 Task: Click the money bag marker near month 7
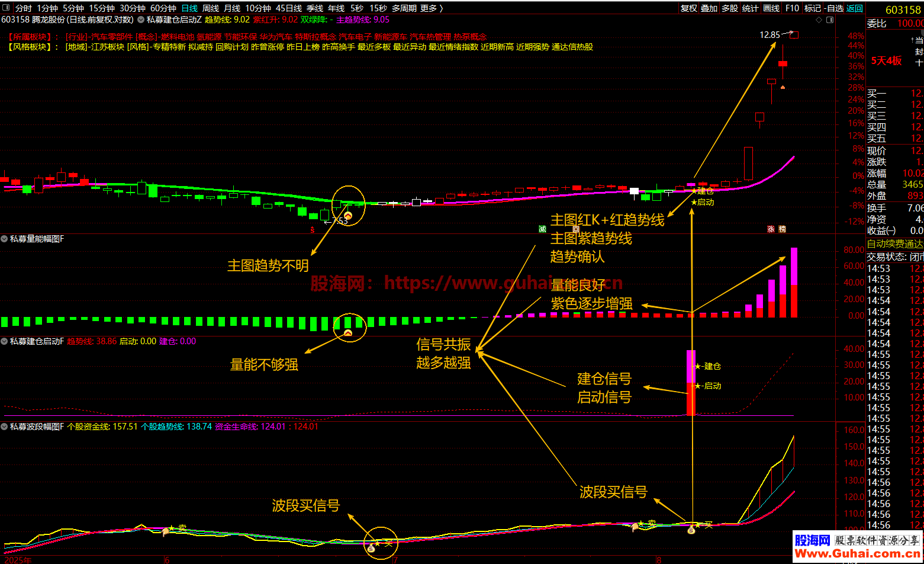[371, 549]
